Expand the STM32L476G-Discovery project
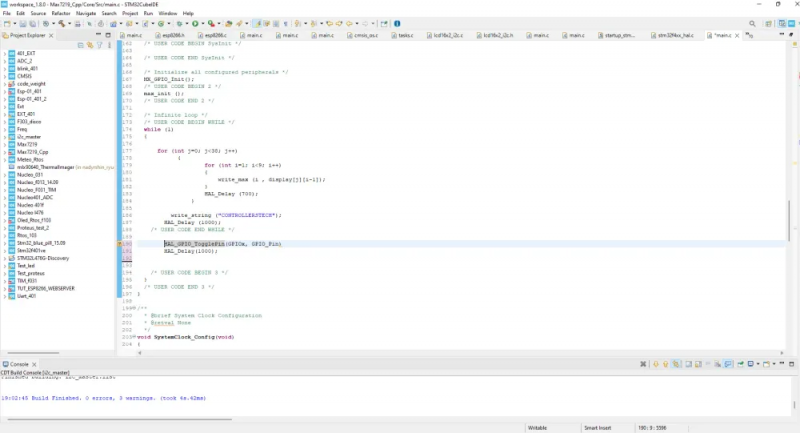Image resolution: width=800 pixels, height=433 pixels. (x=5, y=258)
